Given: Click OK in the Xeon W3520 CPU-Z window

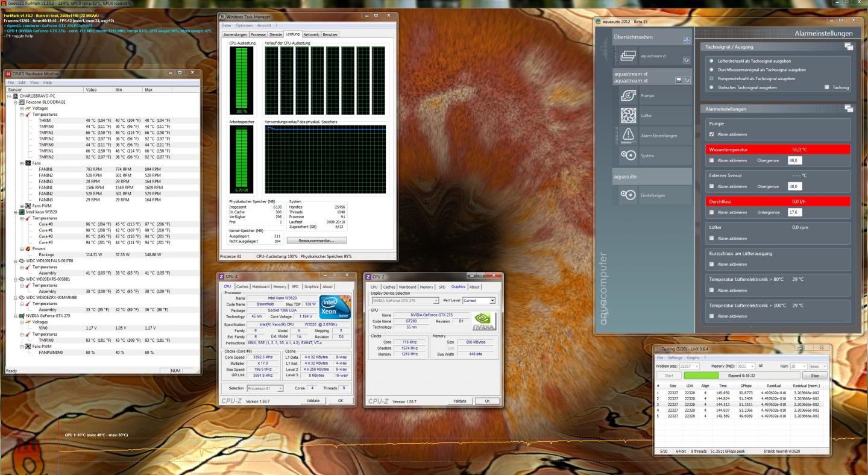Looking at the screenshot, I should [341, 400].
